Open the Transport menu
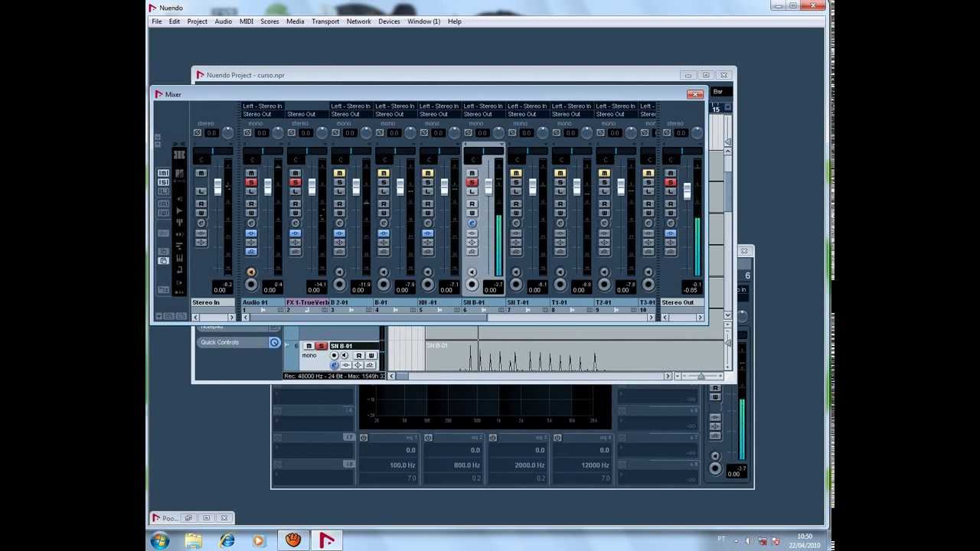This screenshot has width=980, height=551. (325, 21)
